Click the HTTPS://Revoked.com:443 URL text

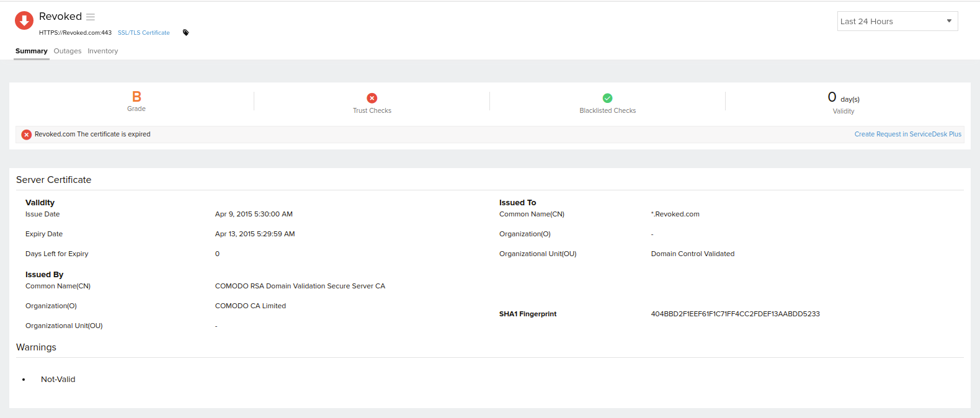coord(75,33)
